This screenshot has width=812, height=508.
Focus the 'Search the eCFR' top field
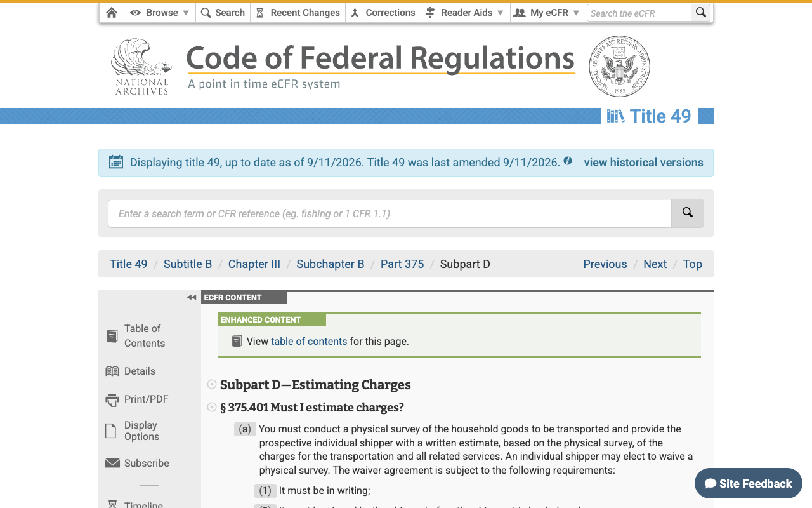[639, 13]
